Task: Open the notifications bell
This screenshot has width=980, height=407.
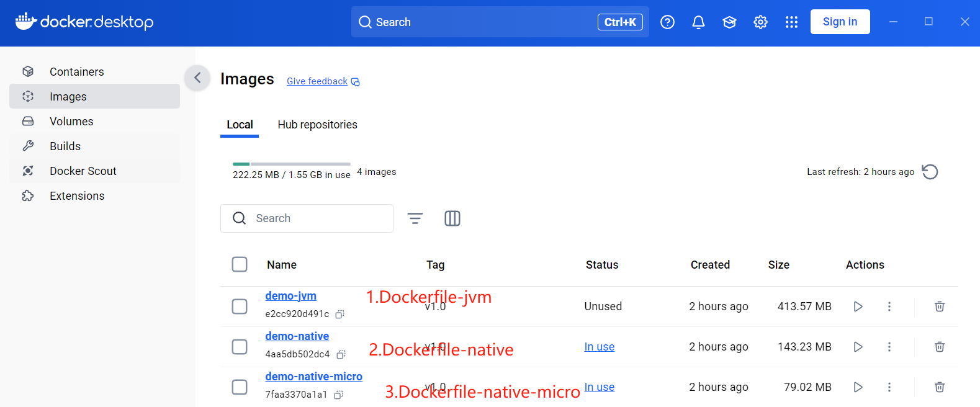Action: pos(698,22)
